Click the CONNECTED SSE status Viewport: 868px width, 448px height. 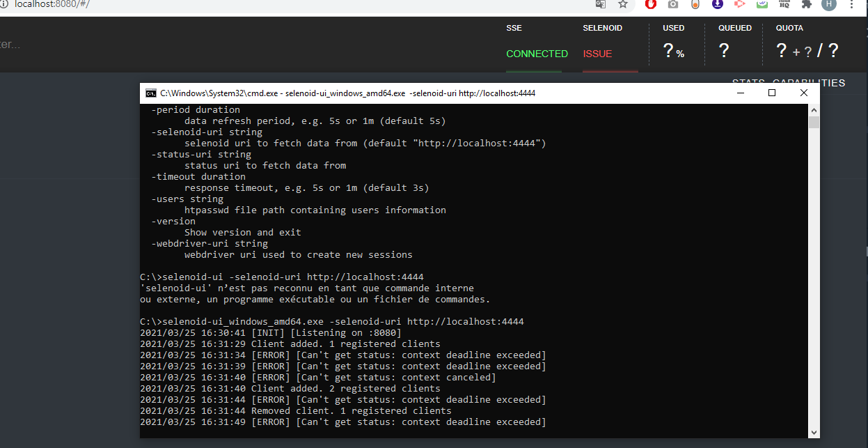pyautogui.click(x=537, y=54)
